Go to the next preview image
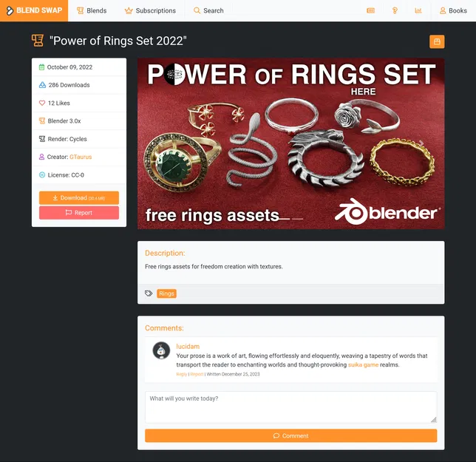Viewport: 476px width, 462px height. coord(421,143)
